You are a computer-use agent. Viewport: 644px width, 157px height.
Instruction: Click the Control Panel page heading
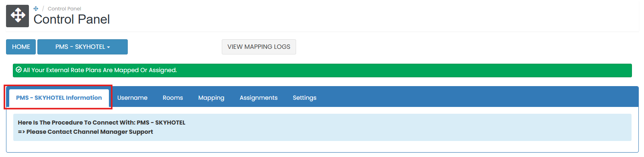[x=72, y=19]
